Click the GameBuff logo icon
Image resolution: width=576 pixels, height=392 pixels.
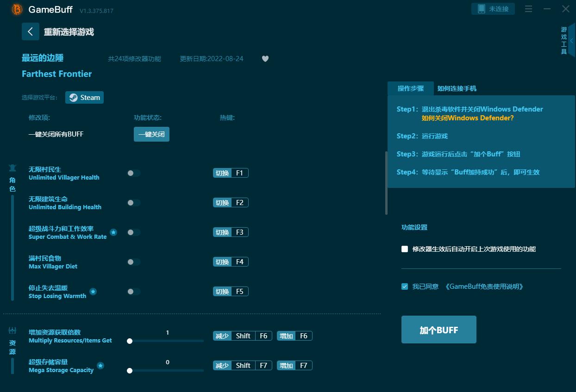click(17, 9)
